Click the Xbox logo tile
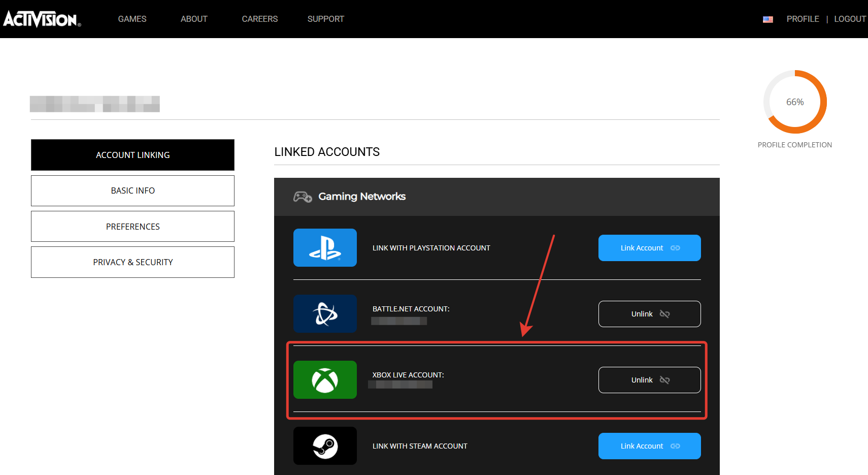Viewport: 868px width, 475px height. coord(325,380)
